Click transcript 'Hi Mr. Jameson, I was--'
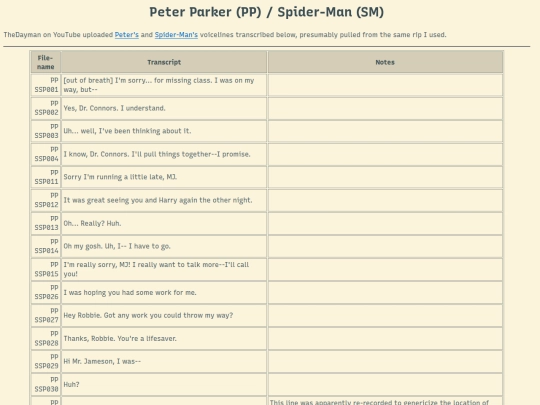The width and height of the screenshot is (540, 405). click(102, 361)
